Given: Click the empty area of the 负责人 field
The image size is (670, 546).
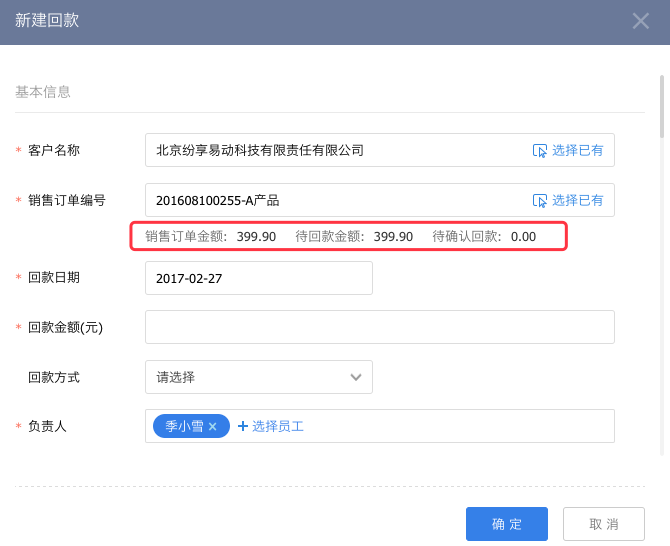Looking at the screenshot, I should [460, 426].
